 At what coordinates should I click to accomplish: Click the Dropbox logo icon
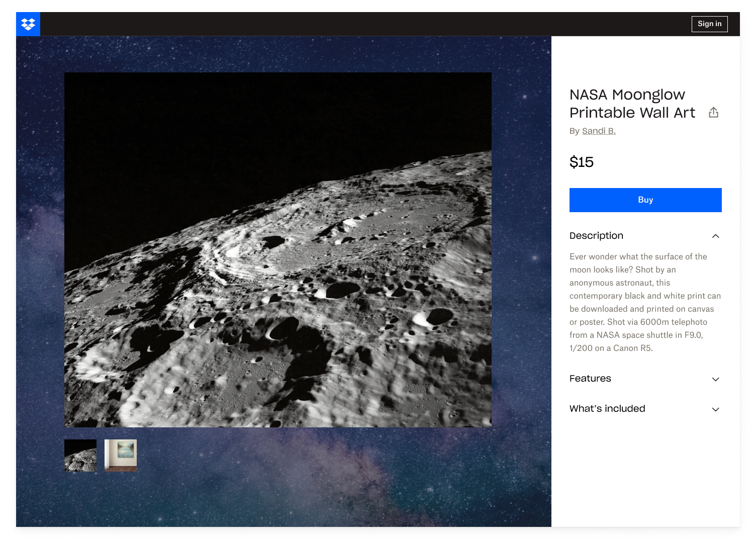[28, 24]
